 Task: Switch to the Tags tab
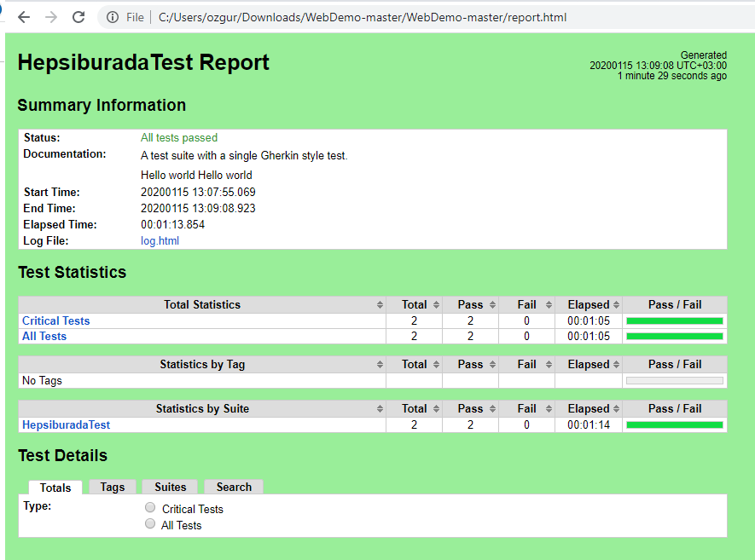(x=113, y=487)
